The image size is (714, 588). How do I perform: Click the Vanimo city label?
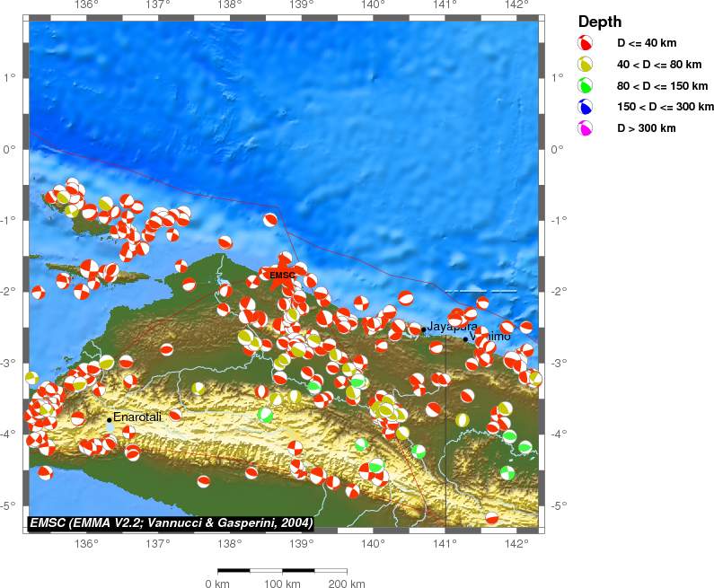pyautogui.click(x=492, y=337)
